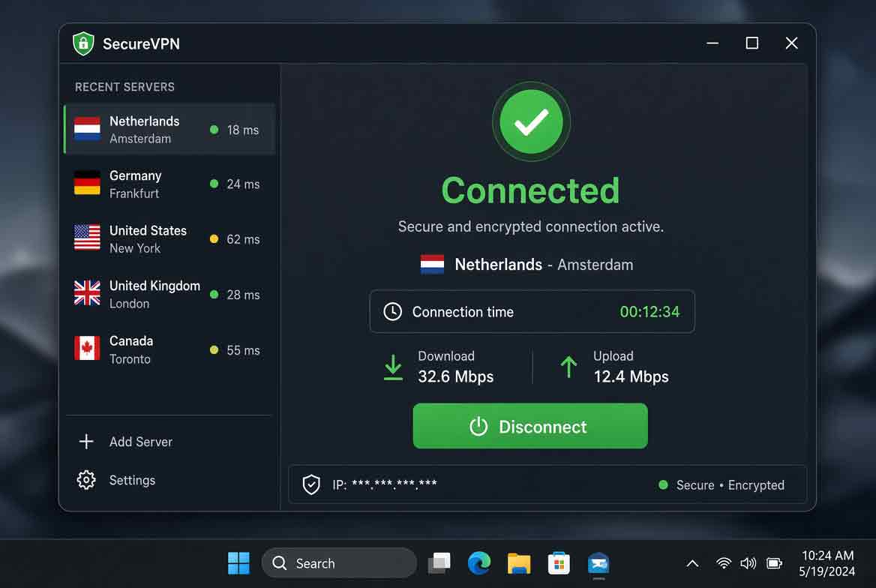Click the SecureVPN shield logo
This screenshot has height=588, width=876.
point(83,43)
